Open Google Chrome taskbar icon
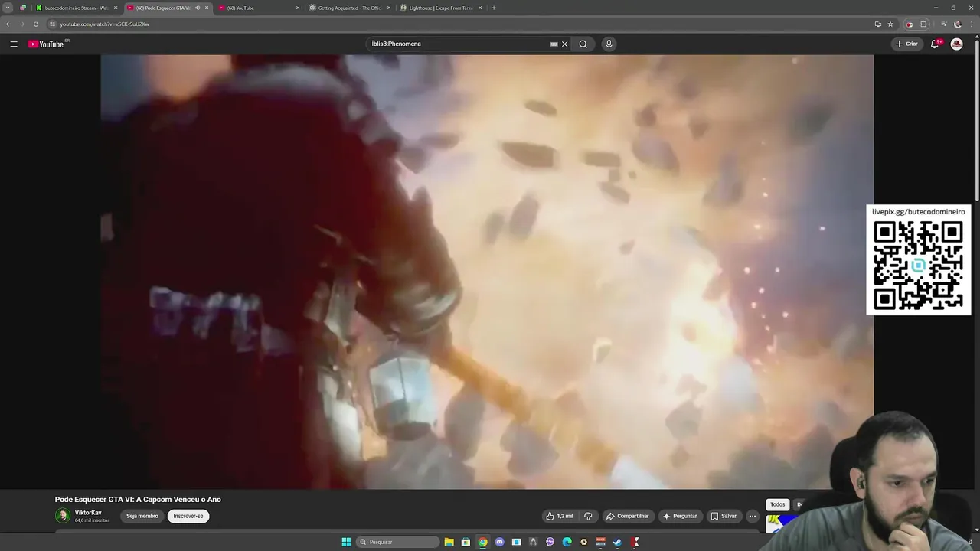 [482, 542]
